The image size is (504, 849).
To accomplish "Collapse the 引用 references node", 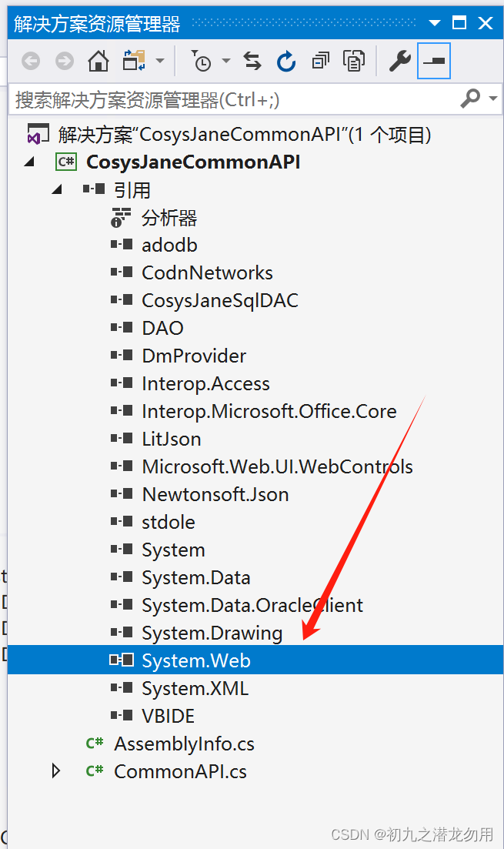I will click(x=56, y=189).
